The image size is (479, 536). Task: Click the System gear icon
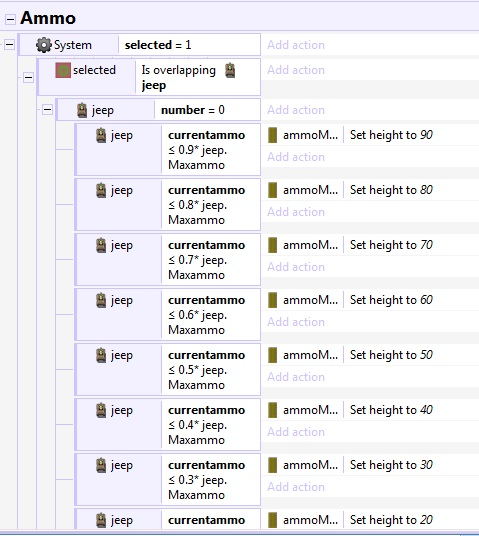tap(43, 45)
